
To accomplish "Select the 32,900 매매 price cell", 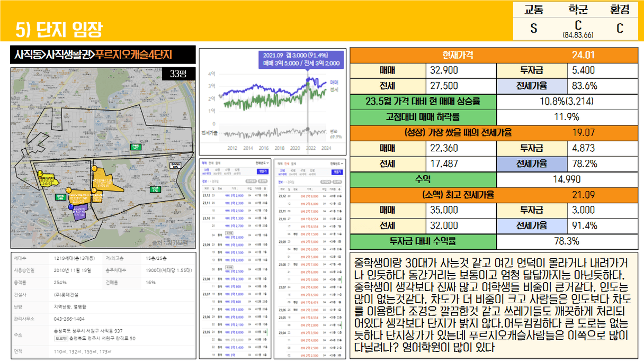I will (461, 70).
